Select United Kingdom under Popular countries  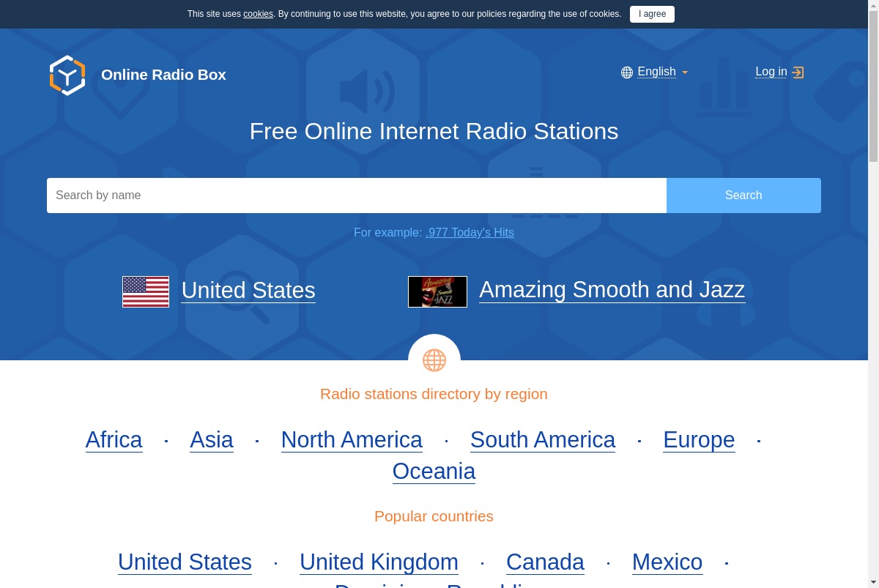point(379,562)
